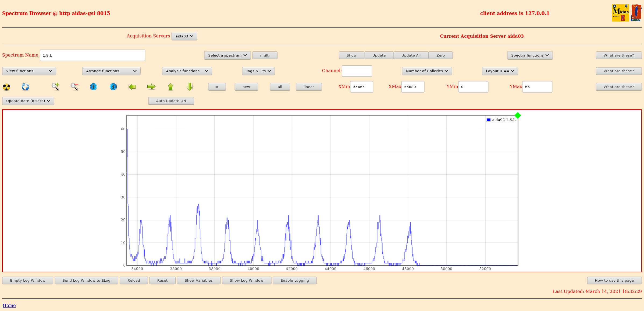Toggle the linear scale button
Viewport: 644px width, 311px height.
(x=309, y=87)
